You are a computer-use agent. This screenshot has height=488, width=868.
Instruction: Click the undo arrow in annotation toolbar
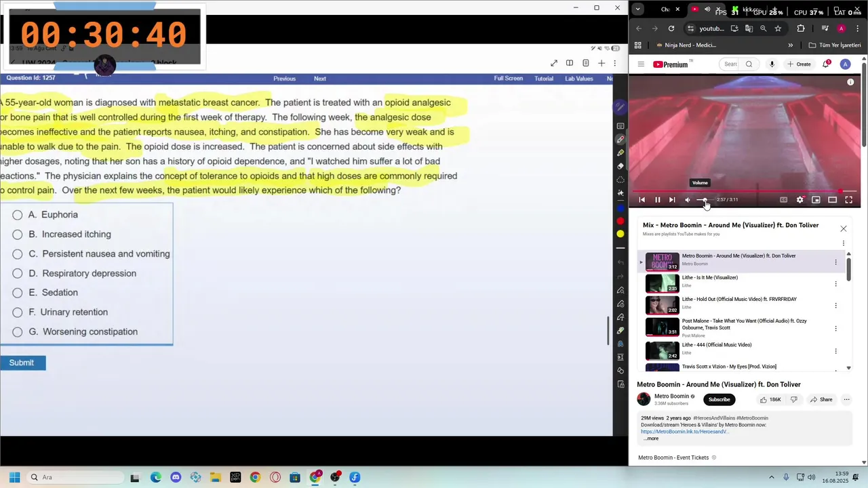click(620, 262)
